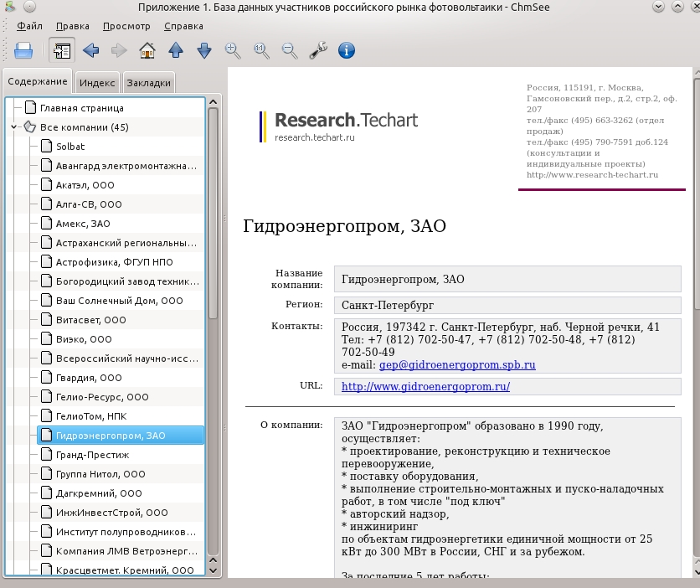
Task: Click the blue down arrow icon
Action: click(204, 50)
